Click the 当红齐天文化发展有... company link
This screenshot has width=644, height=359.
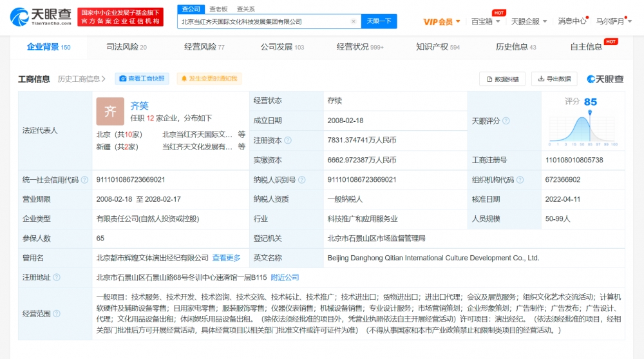tap(197, 147)
